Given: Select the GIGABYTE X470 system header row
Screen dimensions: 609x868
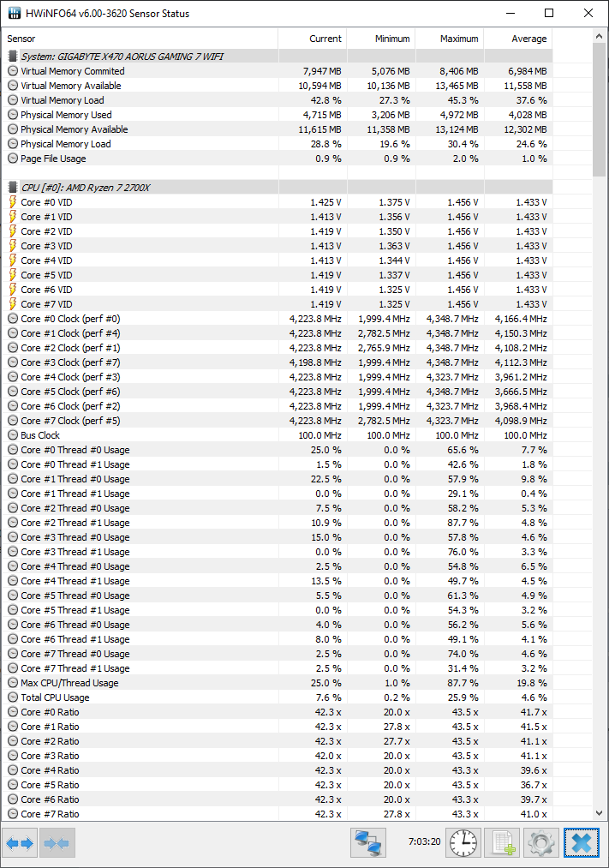Looking at the screenshot, I should 122,57.
